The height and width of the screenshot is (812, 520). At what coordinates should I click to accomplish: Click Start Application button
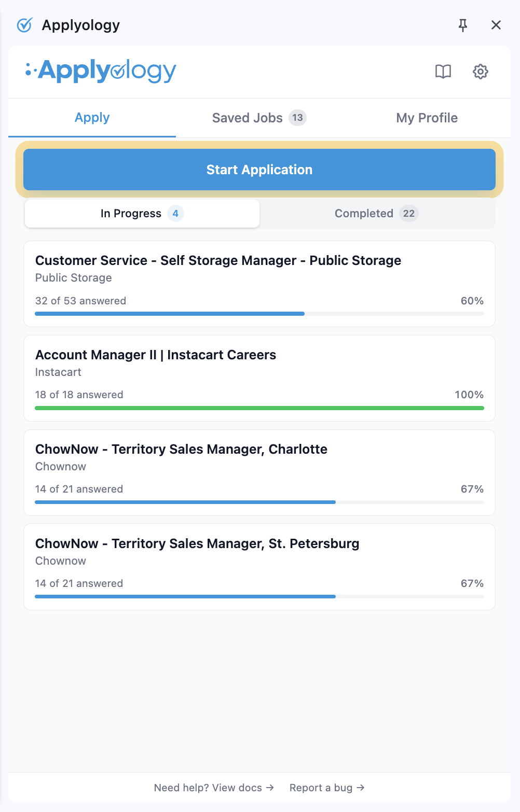point(259,170)
